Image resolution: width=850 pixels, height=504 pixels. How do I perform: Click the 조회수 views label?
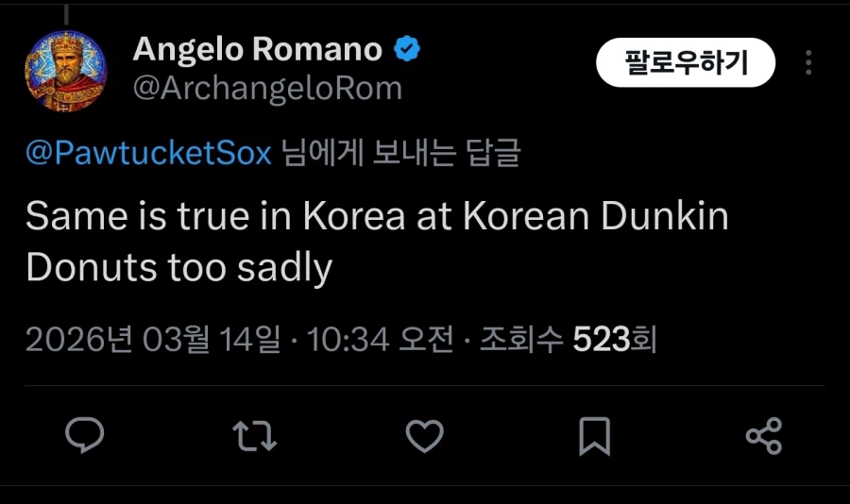tap(522, 340)
